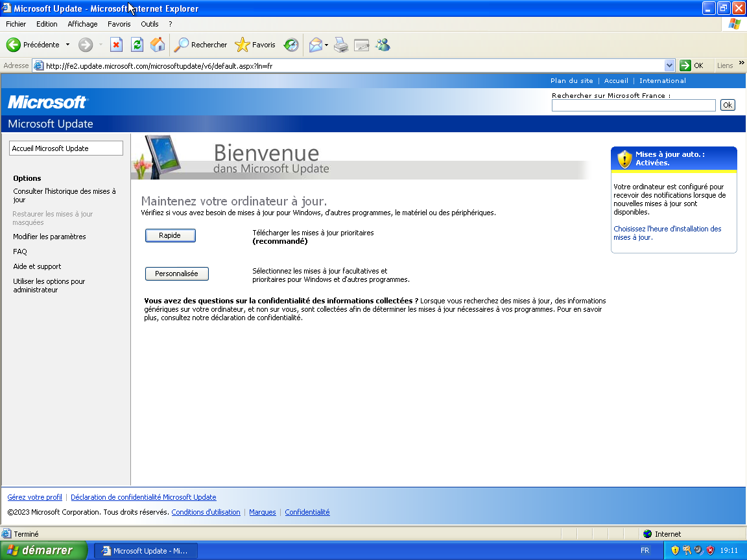Click the grey forward arrow icon

[86, 45]
